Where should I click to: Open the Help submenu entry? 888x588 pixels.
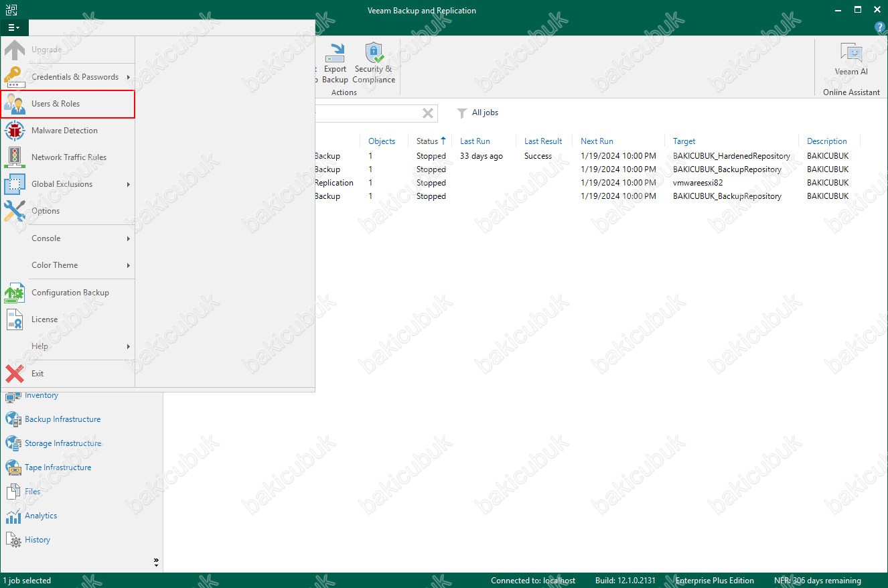[40, 346]
